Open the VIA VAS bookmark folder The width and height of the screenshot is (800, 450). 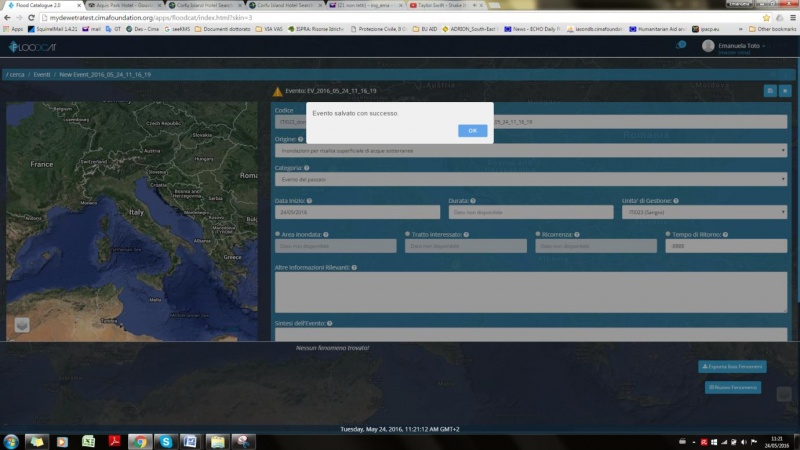click(x=269, y=29)
